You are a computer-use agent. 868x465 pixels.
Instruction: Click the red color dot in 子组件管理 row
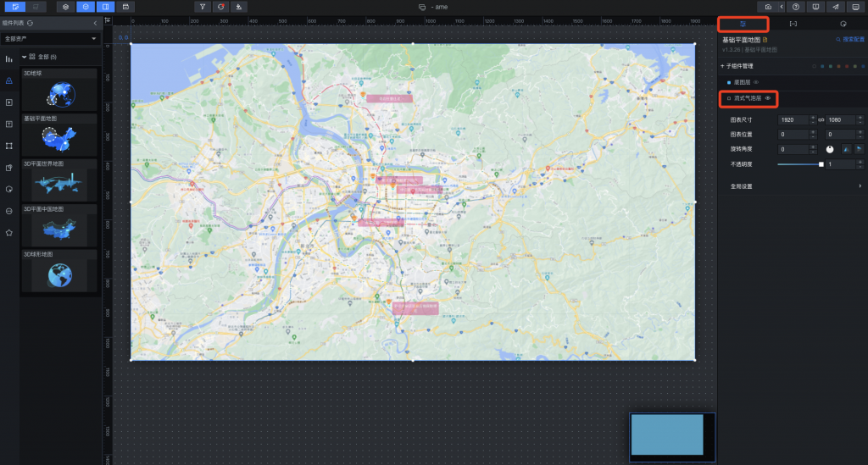(847, 66)
